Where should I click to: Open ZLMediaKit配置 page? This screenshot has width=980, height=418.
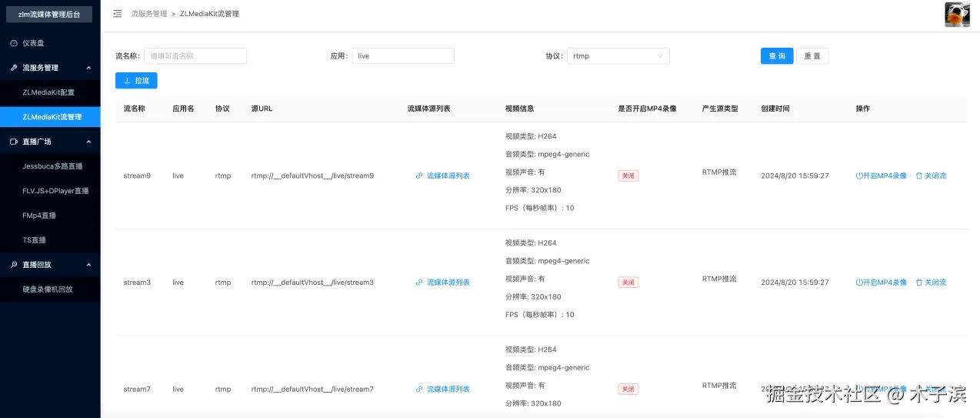50,92
